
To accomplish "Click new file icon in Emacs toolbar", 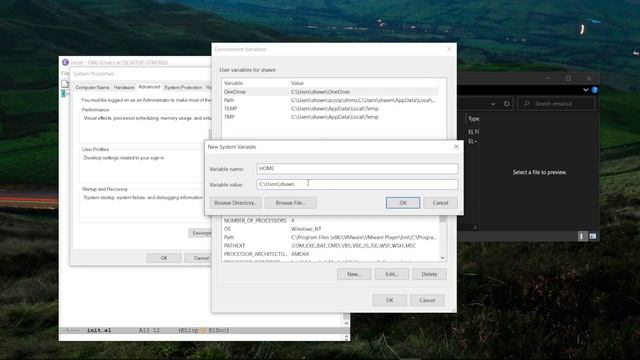I will click(x=65, y=84).
